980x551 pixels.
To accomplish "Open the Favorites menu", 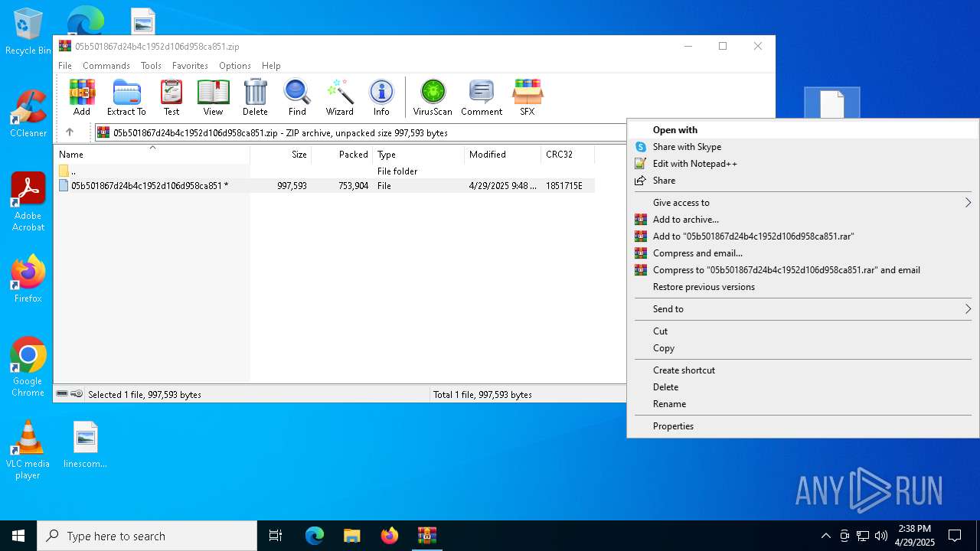I will point(190,66).
